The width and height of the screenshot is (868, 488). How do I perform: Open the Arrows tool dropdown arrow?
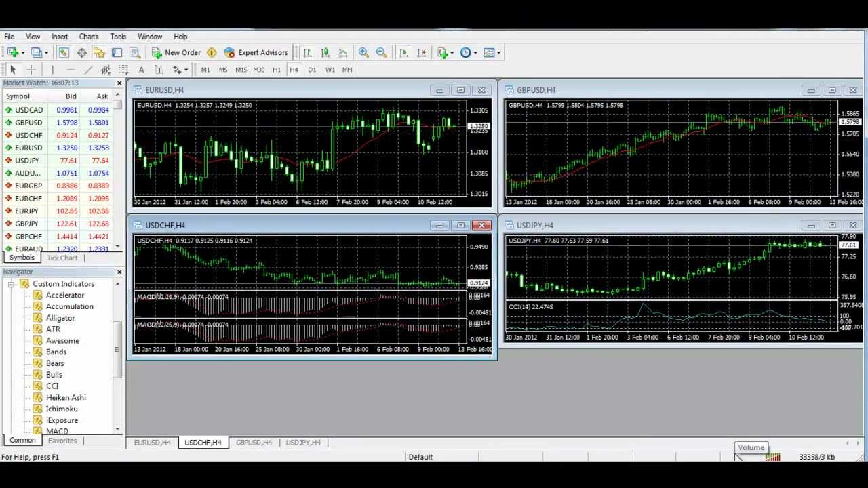point(186,70)
